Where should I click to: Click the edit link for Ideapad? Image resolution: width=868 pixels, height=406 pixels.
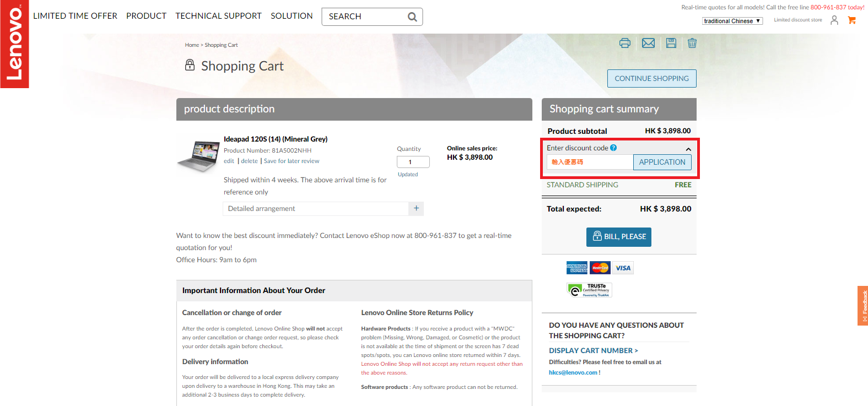tap(229, 161)
